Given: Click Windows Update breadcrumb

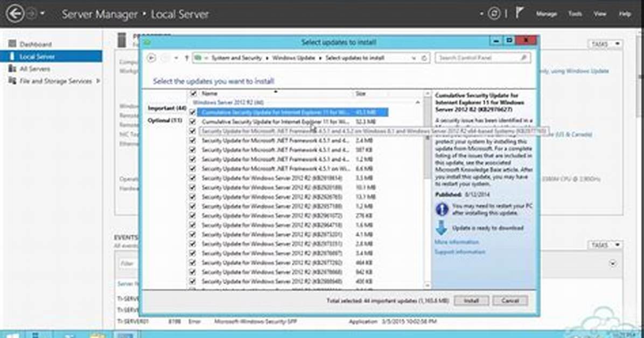Looking at the screenshot, I should pos(293,58).
